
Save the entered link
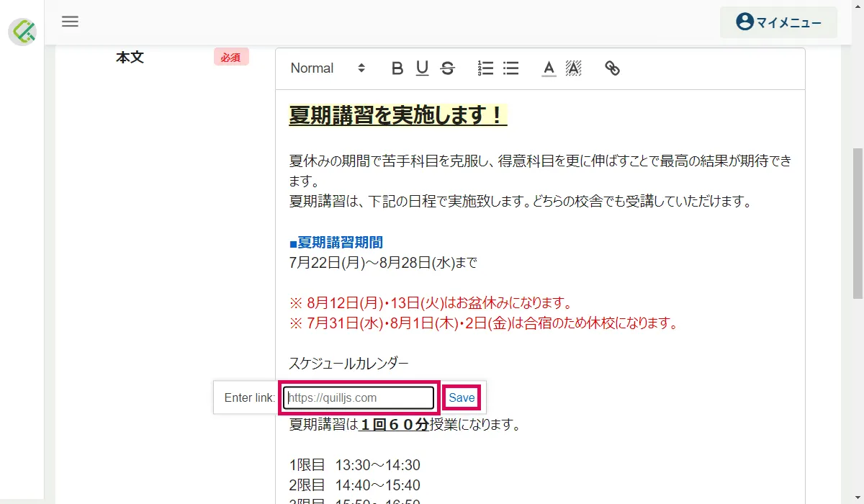(x=462, y=397)
